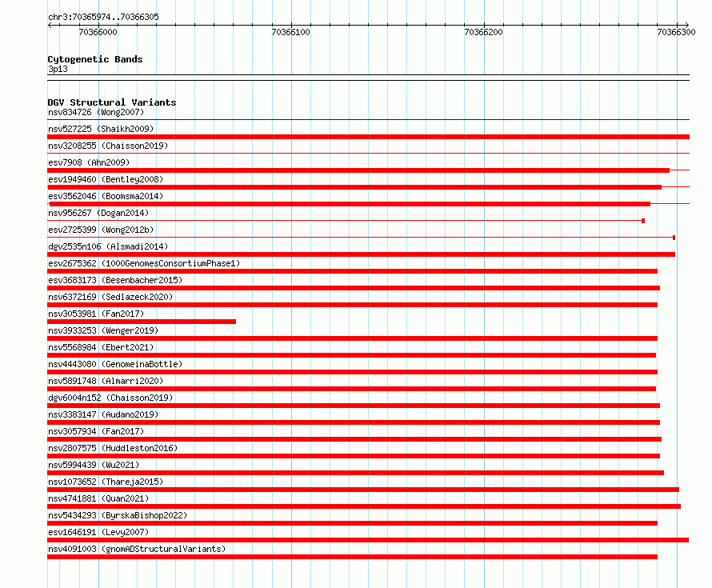Select variant label dgv6004n152 (Chaisson2019)

(x=110, y=398)
